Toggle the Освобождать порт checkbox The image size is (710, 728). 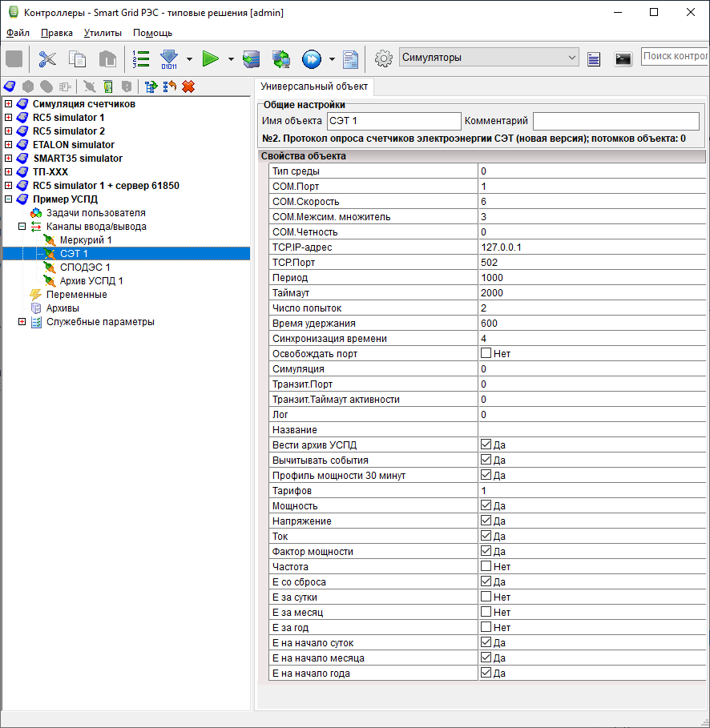coord(486,354)
